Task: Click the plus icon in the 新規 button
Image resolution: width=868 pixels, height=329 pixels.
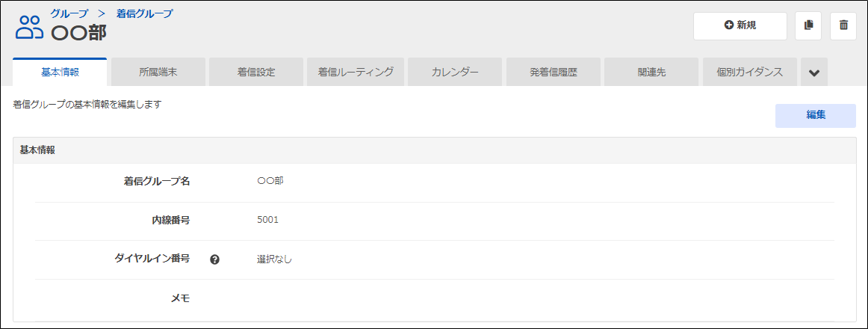Action: point(728,25)
